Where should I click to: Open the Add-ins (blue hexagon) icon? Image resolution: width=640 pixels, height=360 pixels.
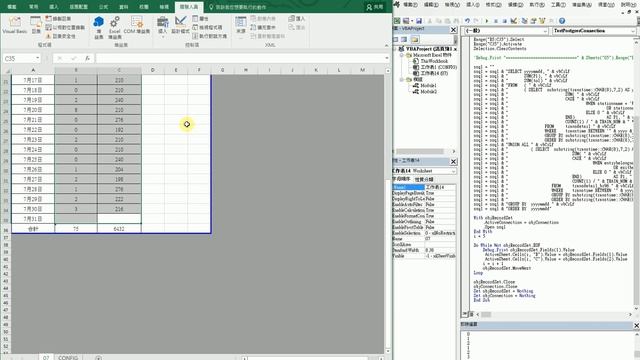(x=98, y=27)
